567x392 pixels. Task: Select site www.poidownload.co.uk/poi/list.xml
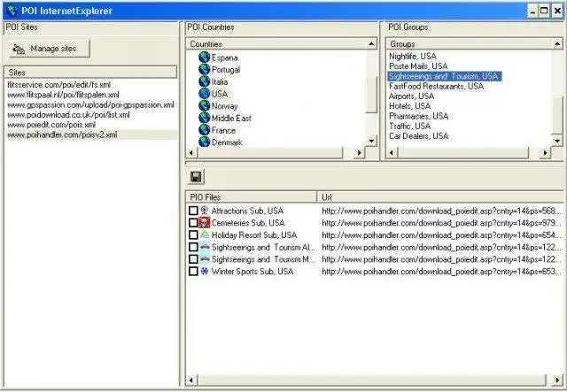pyautogui.click(x=69, y=114)
